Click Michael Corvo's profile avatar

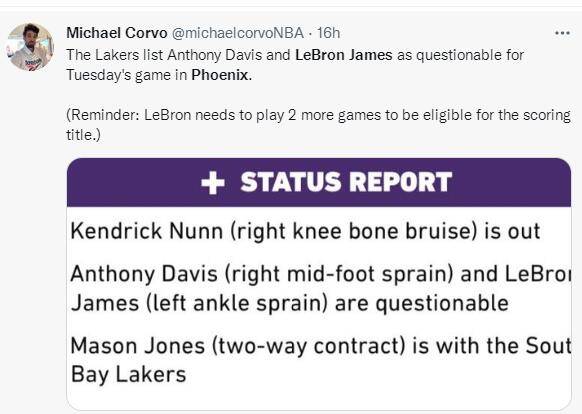point(30,47)
